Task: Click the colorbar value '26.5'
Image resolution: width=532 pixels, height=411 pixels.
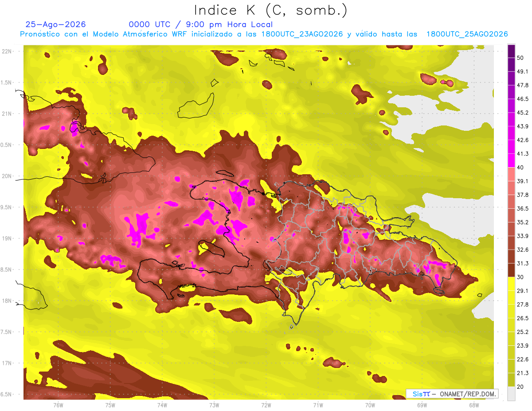Action: [523, 318]
